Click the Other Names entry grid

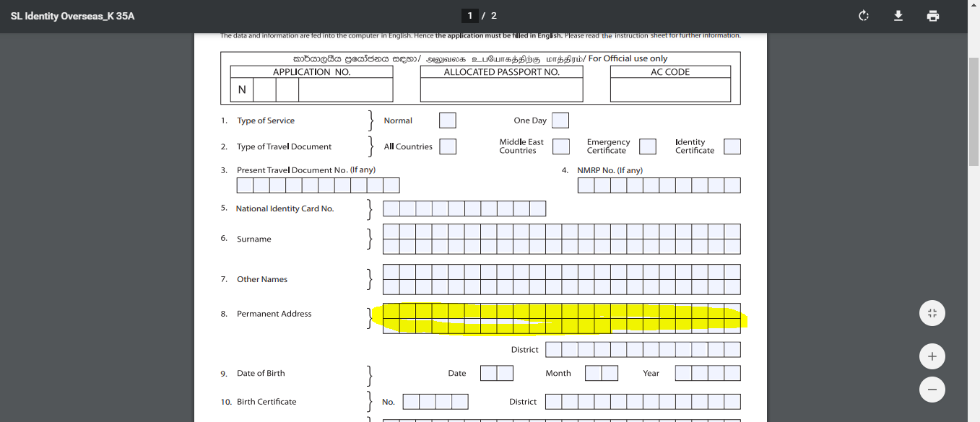pyautogui.click(x=562, y=279)
